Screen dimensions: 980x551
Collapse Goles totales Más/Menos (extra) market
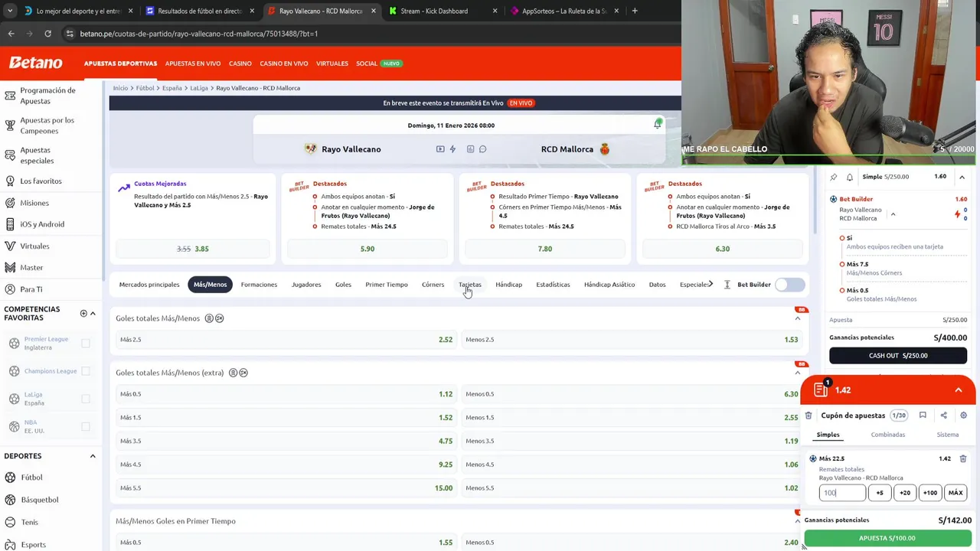798,373
